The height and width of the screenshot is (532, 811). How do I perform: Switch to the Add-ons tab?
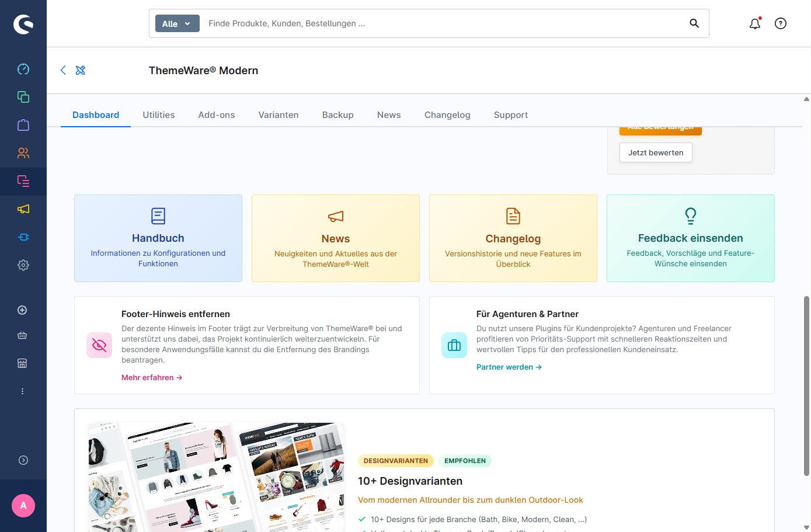tap(217, 115)
